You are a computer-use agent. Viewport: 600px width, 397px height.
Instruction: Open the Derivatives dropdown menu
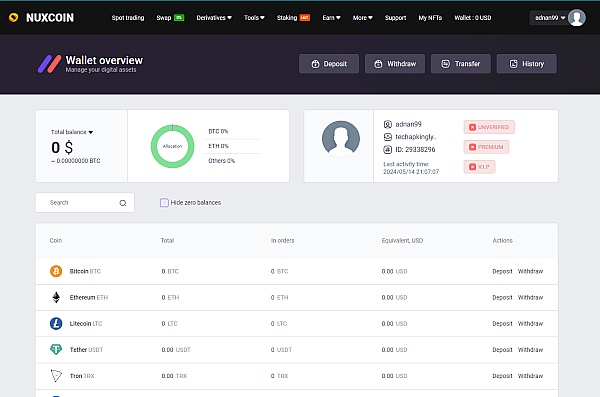click(x=214, y=18)
